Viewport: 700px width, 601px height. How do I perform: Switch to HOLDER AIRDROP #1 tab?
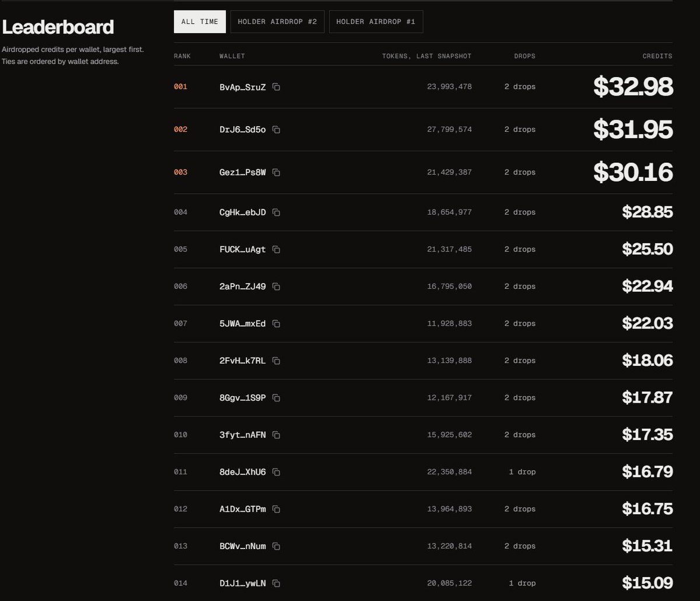376,22
